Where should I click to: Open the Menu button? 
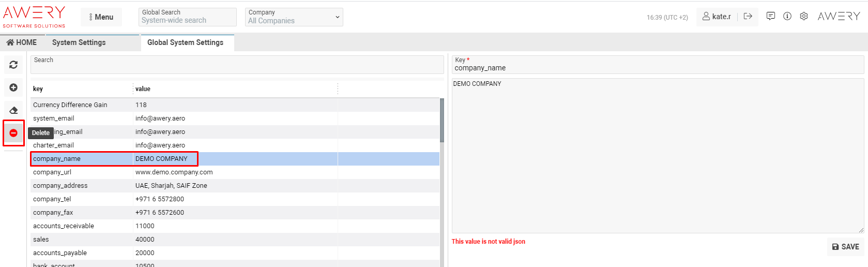pos(101,17)
